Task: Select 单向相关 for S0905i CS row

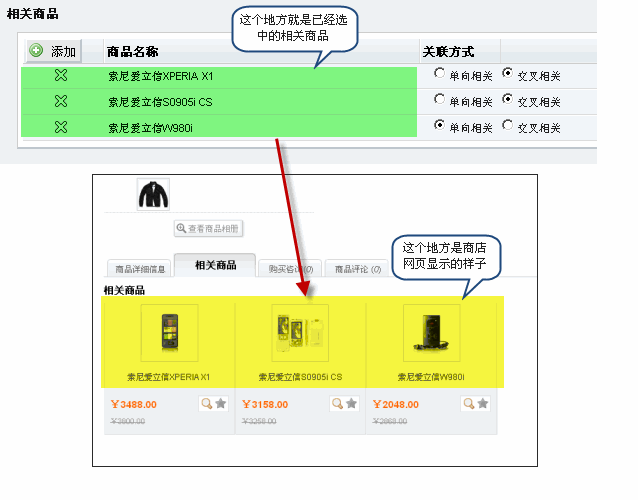Action: (x=439, y=99)
